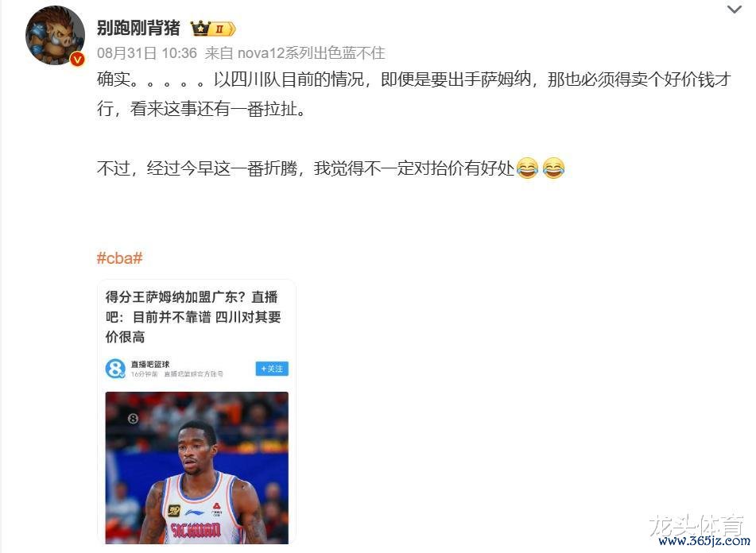Viewport: 756px width, 553px height.
Task: Expand the post options chevron menu
Action: coord(734,10)
